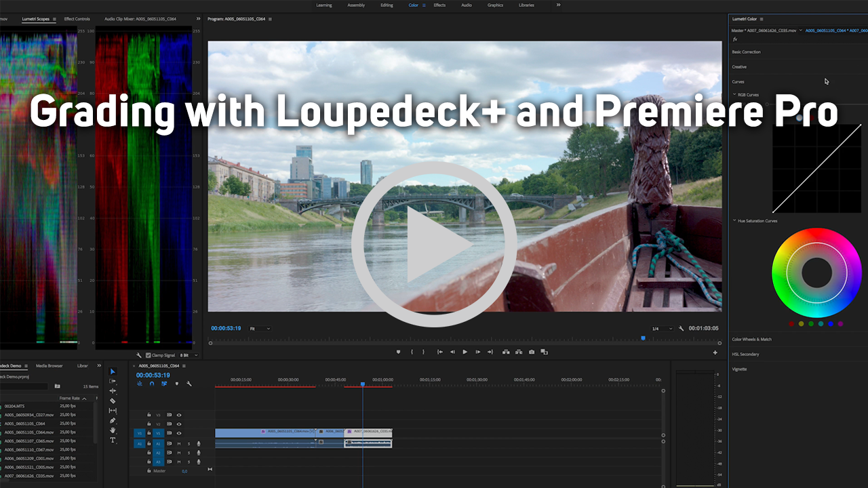Open the Fit zoom level dropdown
Screen dimensions: 868x488
coord(260,329)
